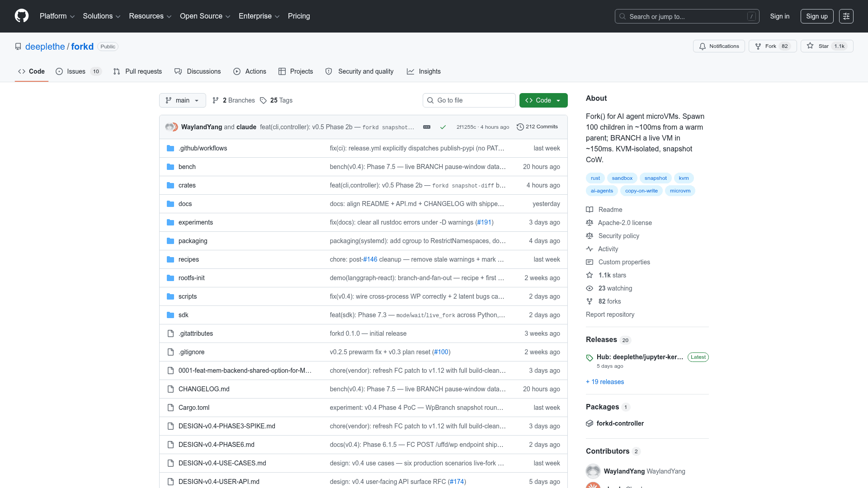Expand the commit message ellipsis
This screenshot has width=868, height=488.
click(427, 127)
